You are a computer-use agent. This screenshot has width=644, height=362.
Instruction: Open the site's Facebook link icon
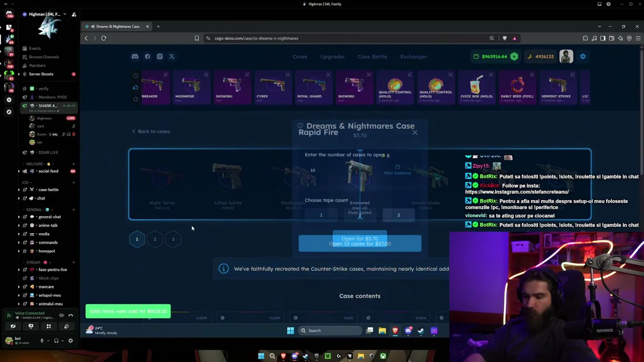(x=147, y=57)
